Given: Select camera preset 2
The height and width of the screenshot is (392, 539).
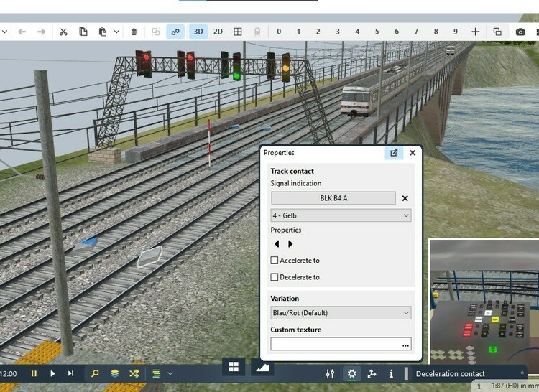Looking at the screenshot, I should [318, 32].
